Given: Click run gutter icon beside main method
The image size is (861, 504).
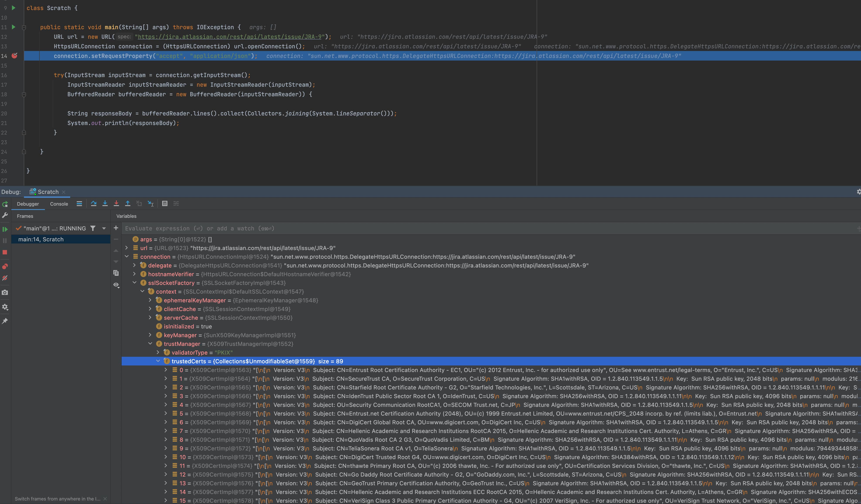Looking at the screenshot, I should point(14,27).
